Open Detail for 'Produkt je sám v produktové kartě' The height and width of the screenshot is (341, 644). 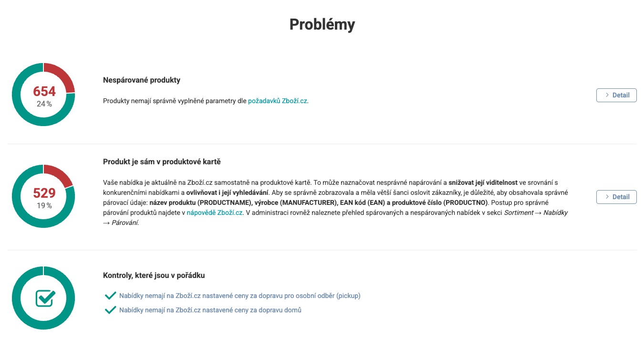pyautogui.click(x=616, y=197)
